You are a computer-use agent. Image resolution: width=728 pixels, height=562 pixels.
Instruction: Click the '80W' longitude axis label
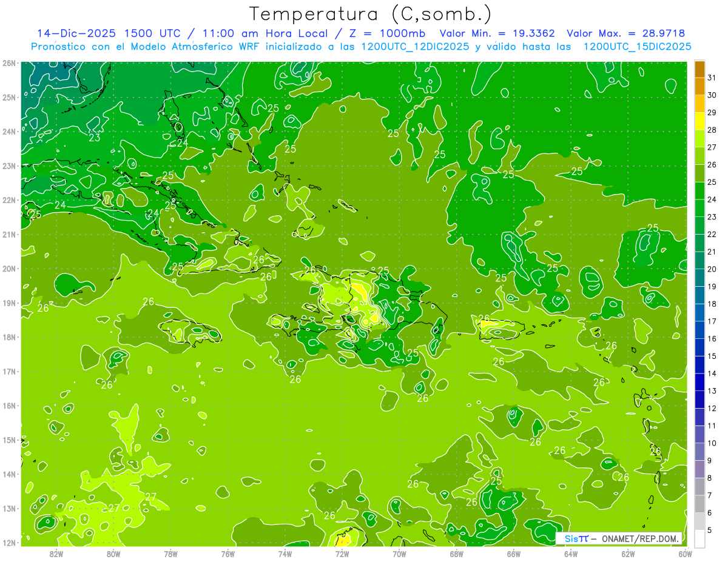tap(113, 554)
